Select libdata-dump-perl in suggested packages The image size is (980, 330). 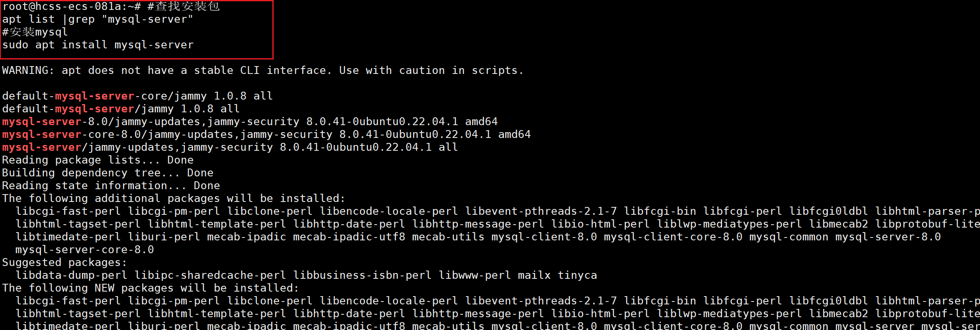coord(71,275)
